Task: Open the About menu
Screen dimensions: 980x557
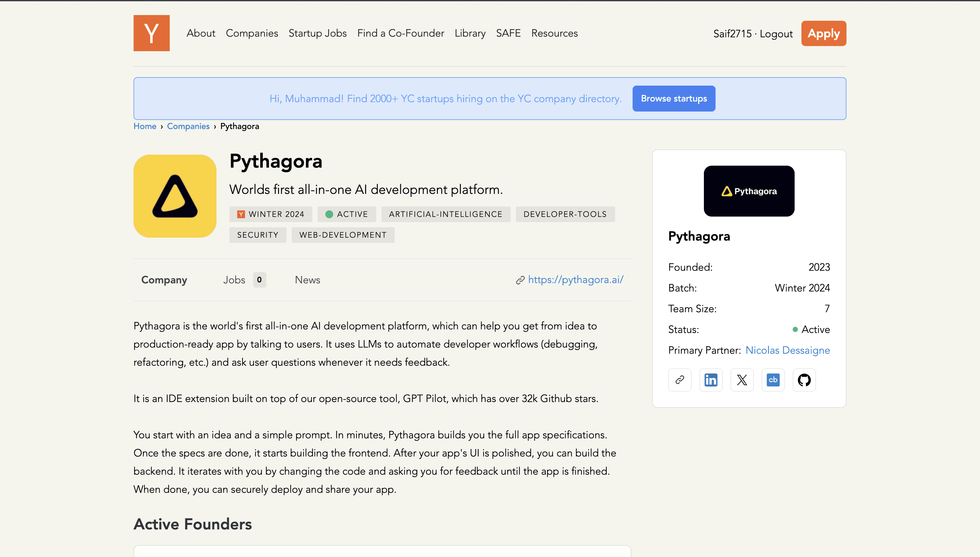Action: pos(201,33)
